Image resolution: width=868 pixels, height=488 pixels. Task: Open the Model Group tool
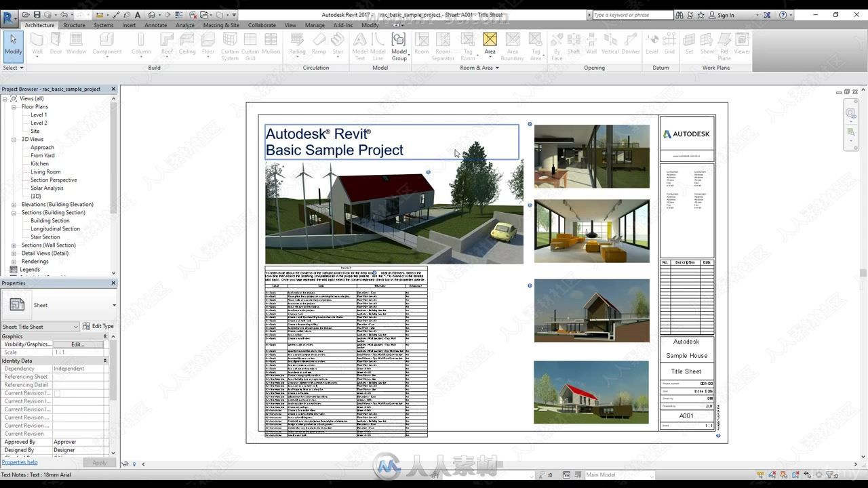tap(399, 46)
